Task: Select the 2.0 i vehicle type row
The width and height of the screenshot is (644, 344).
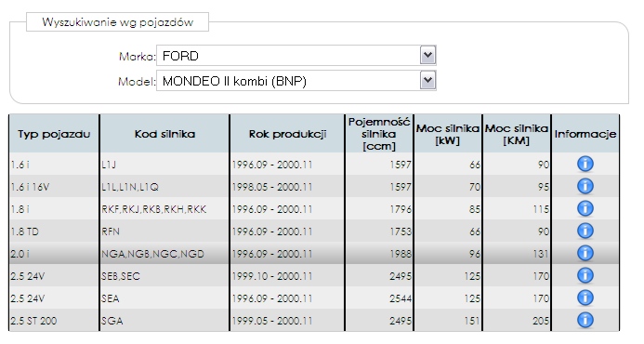Action: point(314,254)
